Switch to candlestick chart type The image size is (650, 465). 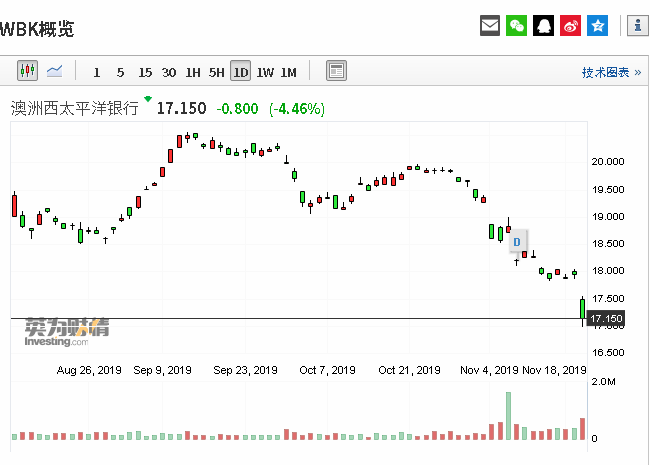[27, 71]
